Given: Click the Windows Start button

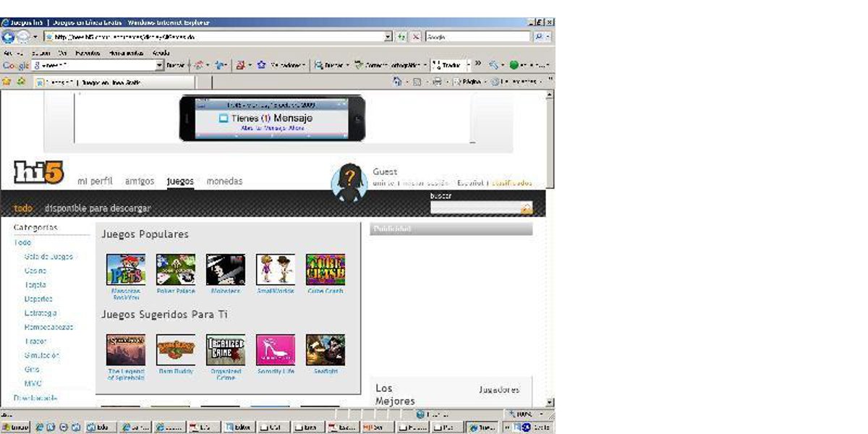Looking at the screenshot, I should click(x=15, y=427).
